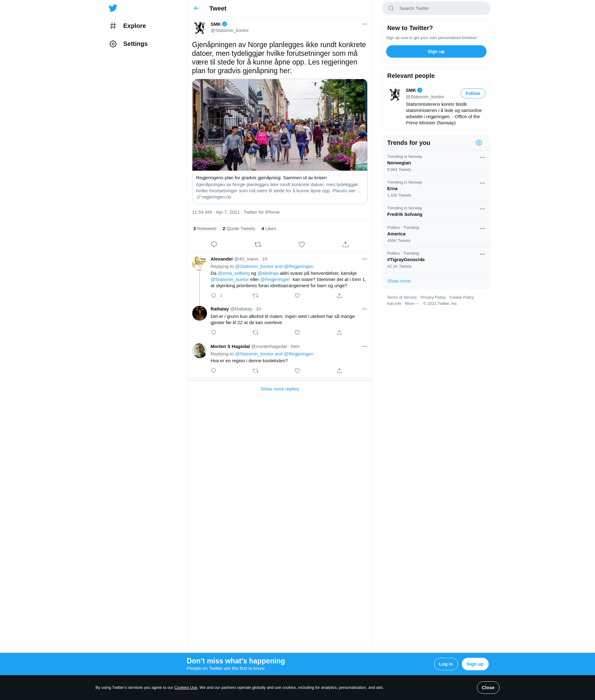Open the Trends for you settings gear
Screen dimensions: 595x700
(478, 143)
